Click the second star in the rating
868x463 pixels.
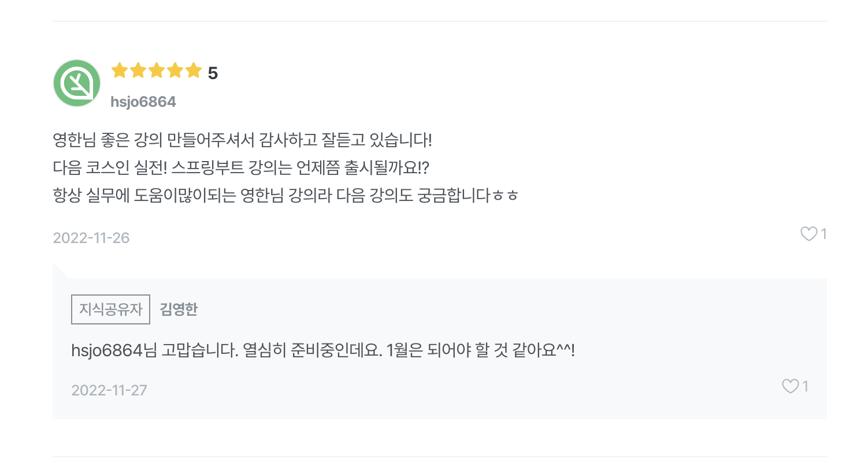pyautogui.click(x=138, y=71)
